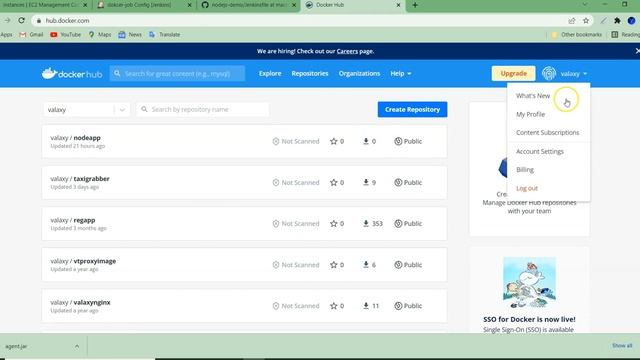Screen dimensions: 640x360
Task: Click the download icon for vtproxyimage repository
Action: 366,265
